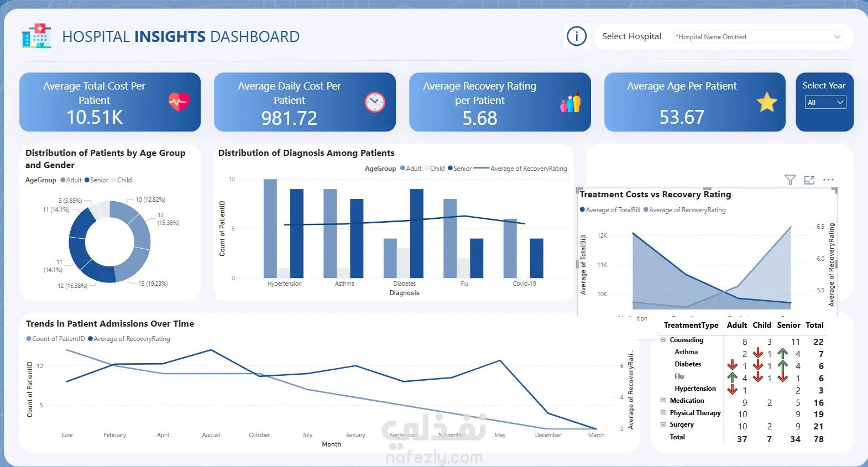The width and height of the screenshot is (868, 467).
Task: Click the TreatmentType column header
Action: point(691,325)
